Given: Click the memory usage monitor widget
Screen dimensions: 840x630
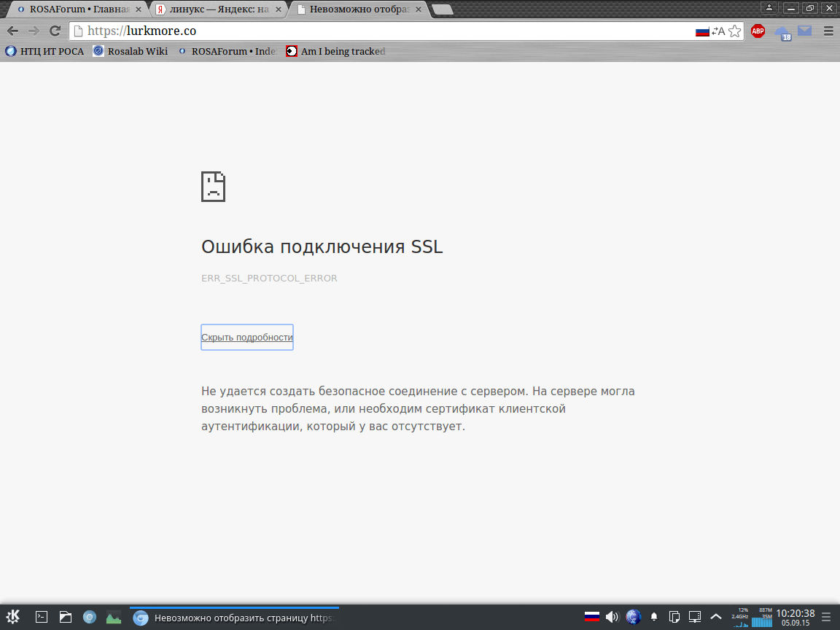Looking at the screenshot, I should tap(762, 617).
